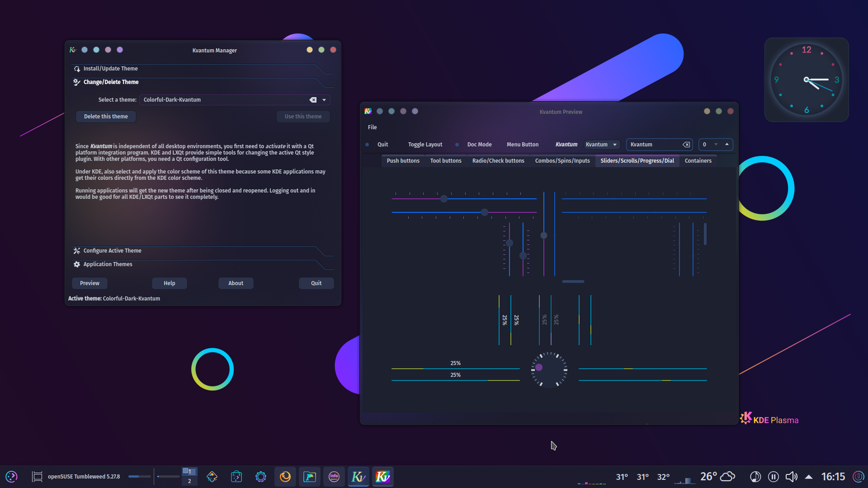Image resolution: width=868 pixels, height=488 pixels.
Task: Click the vertical scrollbar handle in Preview
Action: tap(705, 235)
